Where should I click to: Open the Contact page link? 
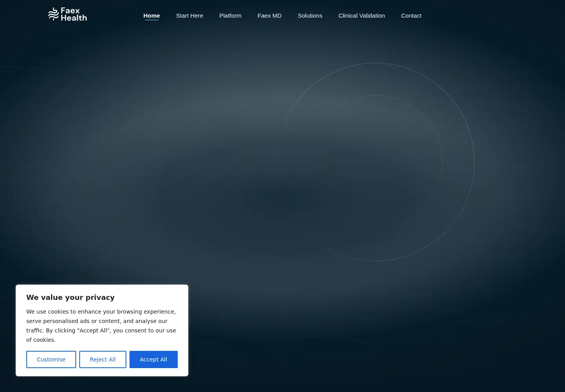[x=411, y=16]
